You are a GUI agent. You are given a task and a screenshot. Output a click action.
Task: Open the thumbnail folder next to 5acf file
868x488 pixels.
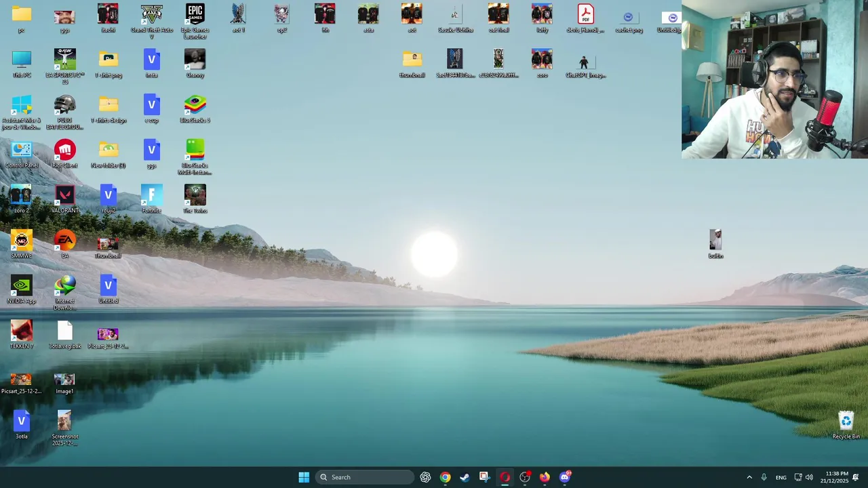click(412, 64)
